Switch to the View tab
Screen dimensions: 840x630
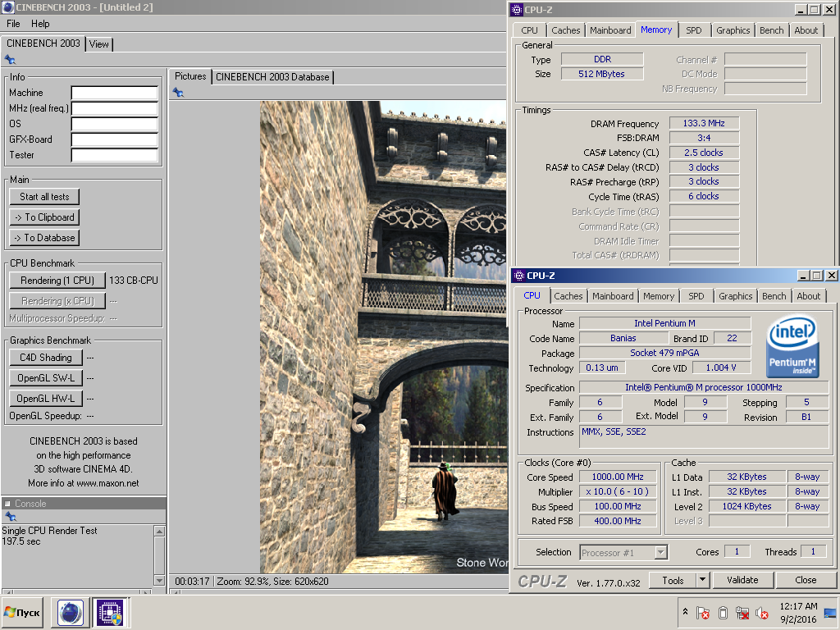pos(98,44)
